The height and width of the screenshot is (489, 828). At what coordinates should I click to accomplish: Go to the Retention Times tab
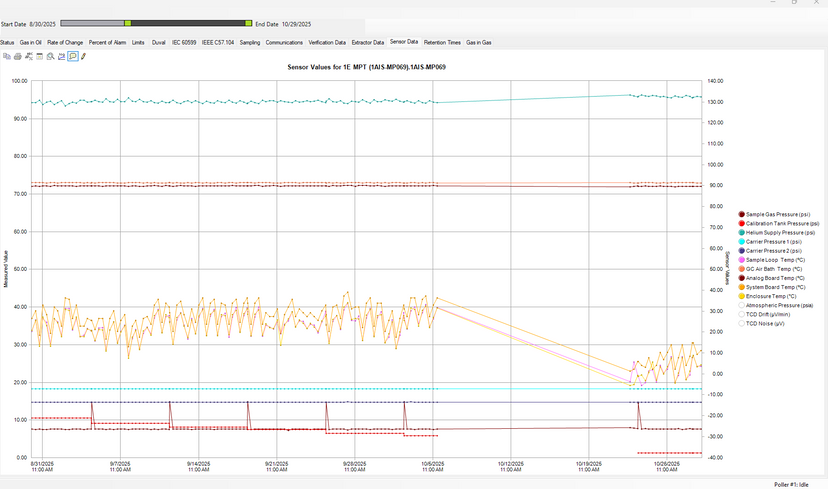coord(442,42)
